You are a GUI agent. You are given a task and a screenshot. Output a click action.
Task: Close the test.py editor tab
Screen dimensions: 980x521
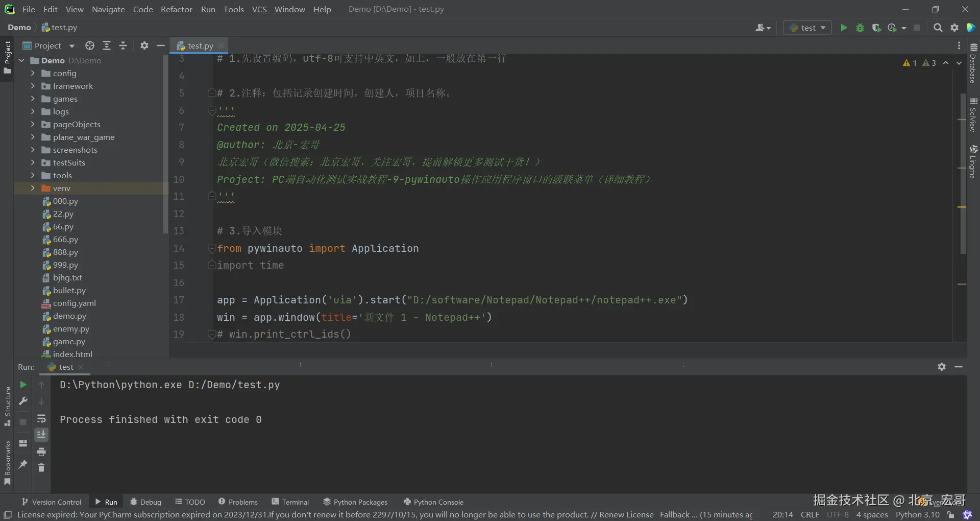click(221, 45)
